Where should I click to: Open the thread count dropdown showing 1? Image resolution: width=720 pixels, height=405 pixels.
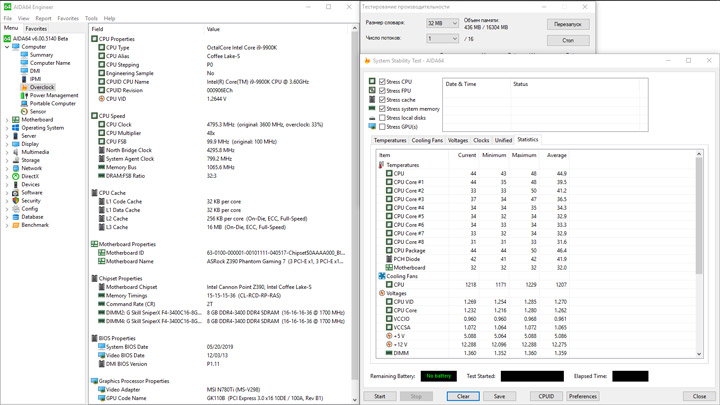point(442,39)
